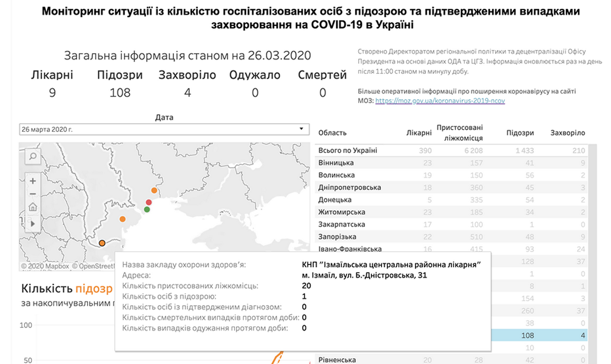Screen dimensions: 611x364
Task: Reset map view with home icon
Action: 33,207
